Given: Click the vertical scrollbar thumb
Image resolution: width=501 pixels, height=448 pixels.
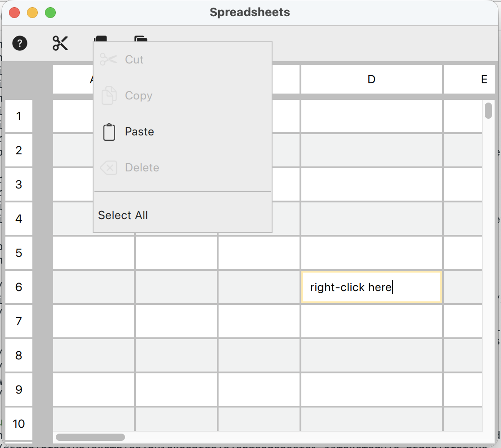Looking at the screenshot, I should (x=488, y=111).
